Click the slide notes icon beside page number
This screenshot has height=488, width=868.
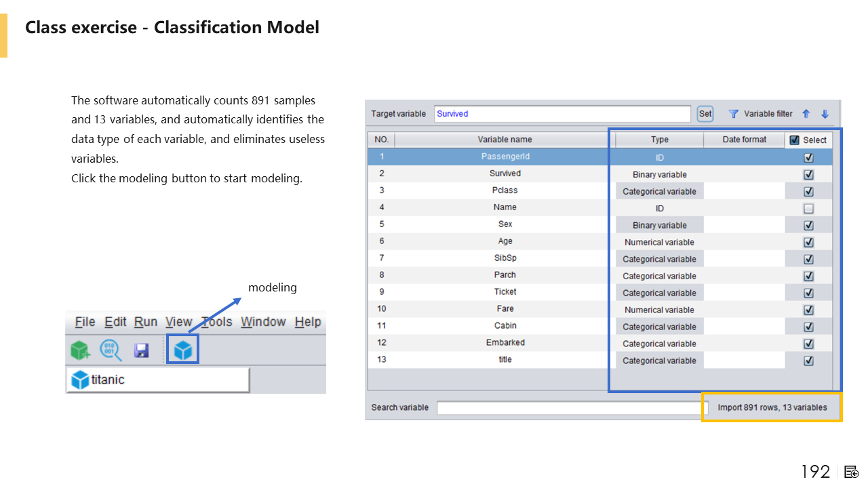tap(852, 472)
